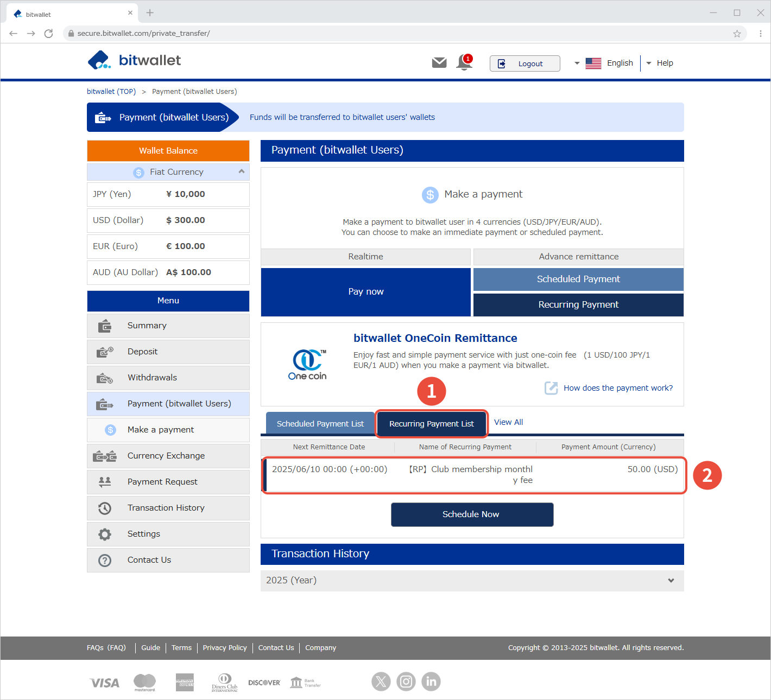Screen dimensions: 771x700
Task: Open the English language dropdown
Action: (604, 63)
